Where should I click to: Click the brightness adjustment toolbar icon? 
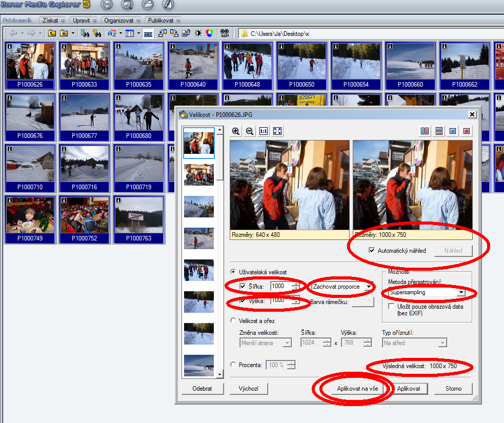(x=198, y=33)
